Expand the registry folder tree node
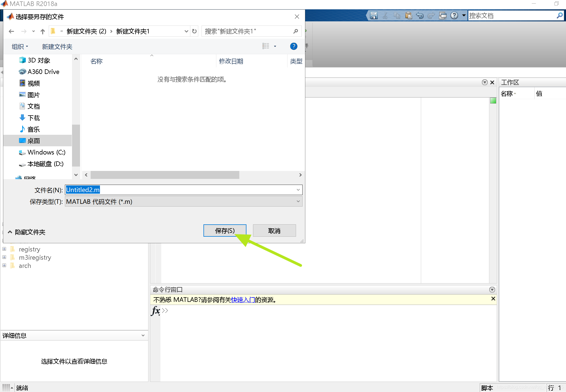Screen dimensions: 566x392 tap(4, 249)
